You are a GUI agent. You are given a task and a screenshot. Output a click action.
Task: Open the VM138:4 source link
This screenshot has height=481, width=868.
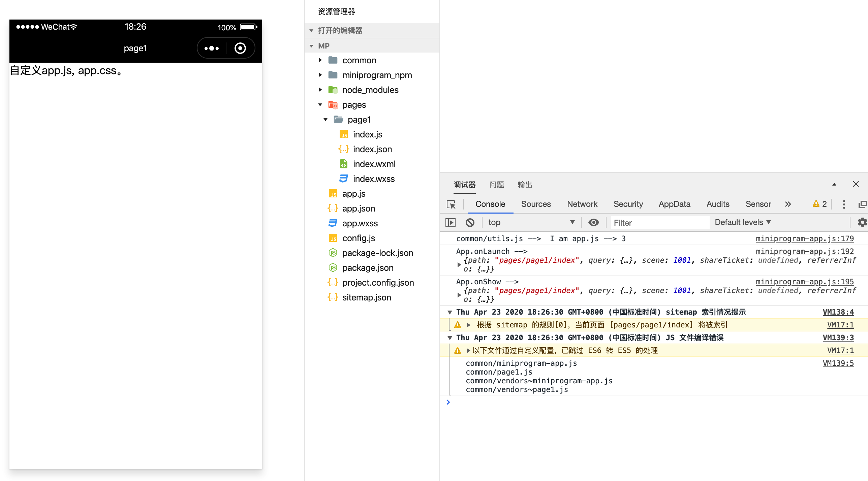pos(838,312)
